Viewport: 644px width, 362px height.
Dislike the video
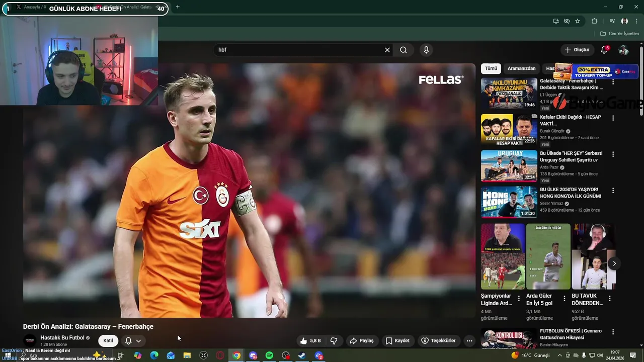pyautogui.click(x=334, y=341)
